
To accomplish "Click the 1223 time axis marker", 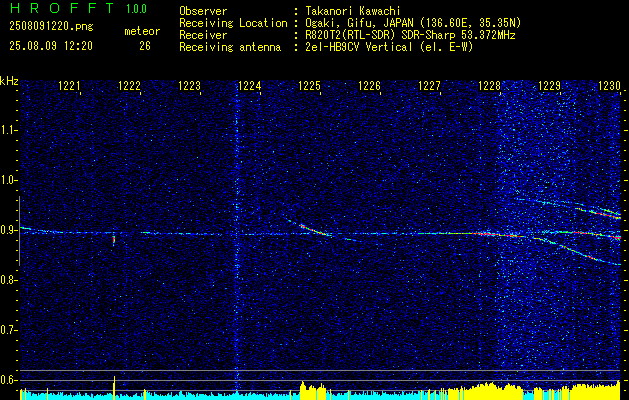I will point(189,85).
